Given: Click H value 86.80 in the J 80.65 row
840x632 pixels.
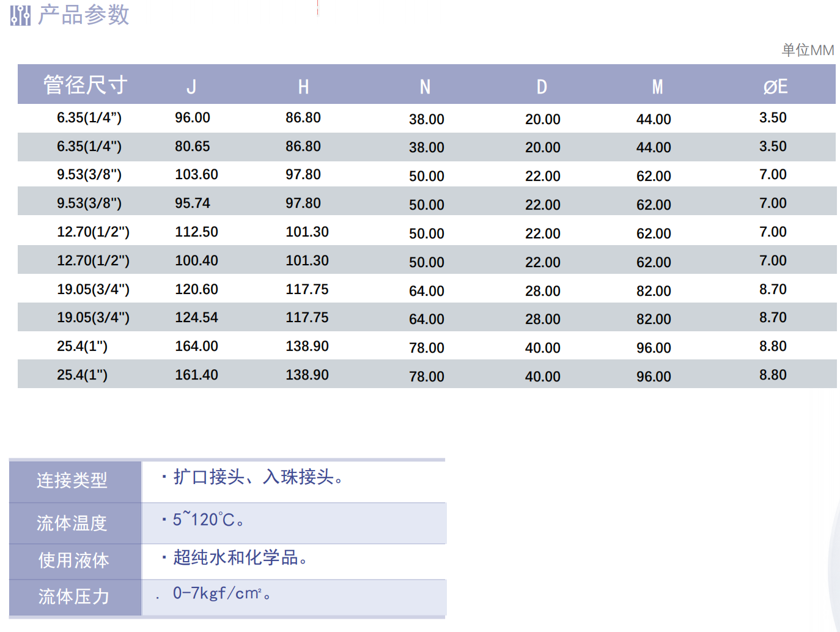Looking at the screenshot, I should pyautogui.click(x=303, y=146).
